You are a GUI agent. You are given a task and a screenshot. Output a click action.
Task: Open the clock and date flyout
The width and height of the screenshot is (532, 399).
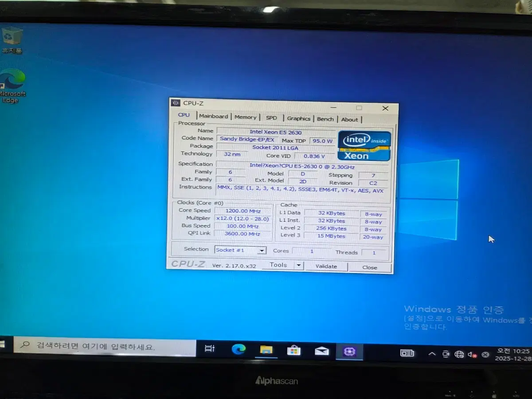pyautogui.click(x=512, y=355)
